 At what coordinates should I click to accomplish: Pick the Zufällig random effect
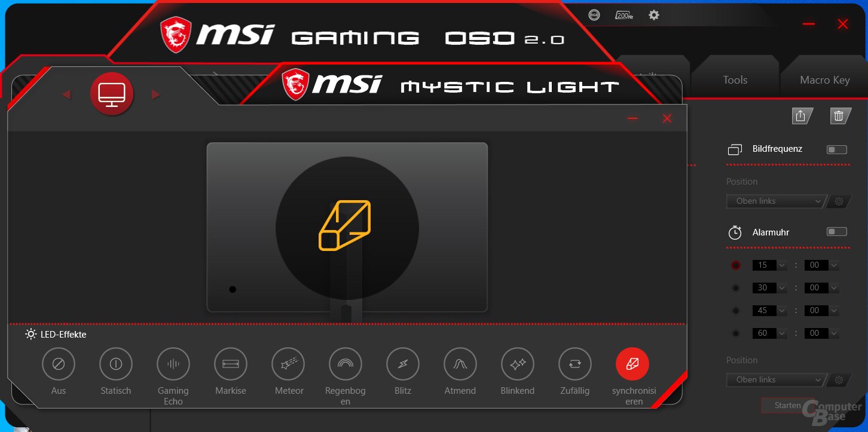(x=575, y=363)
